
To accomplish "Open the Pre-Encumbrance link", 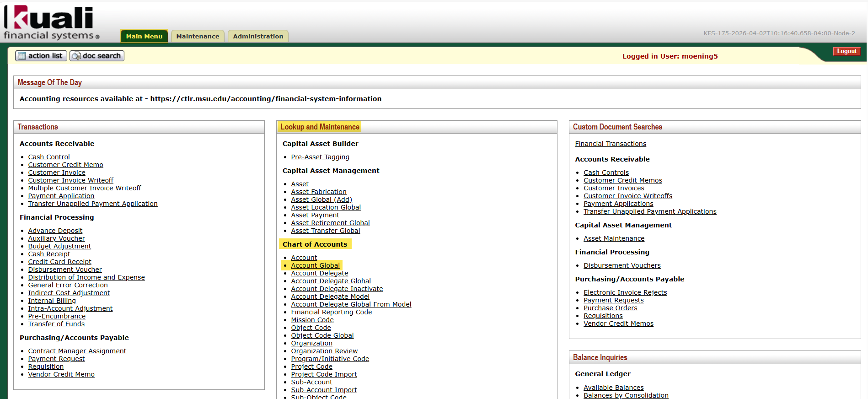I will [x=57, y=316].
